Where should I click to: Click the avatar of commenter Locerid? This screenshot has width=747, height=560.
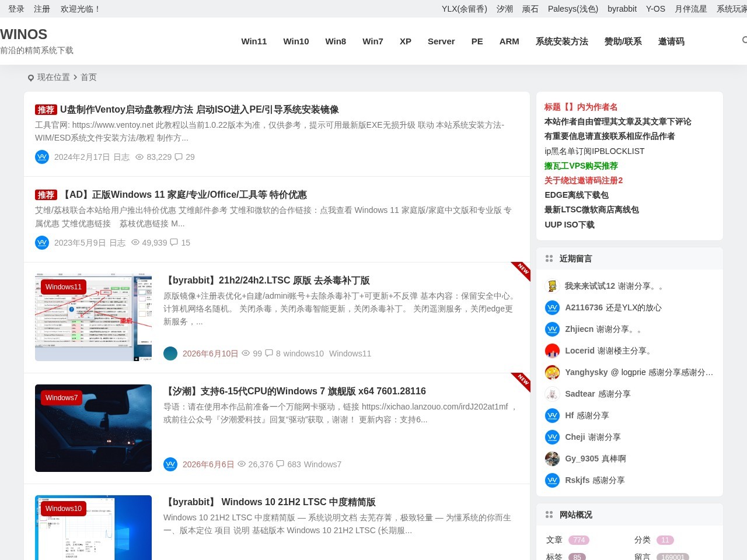click(x=552, y=351)
